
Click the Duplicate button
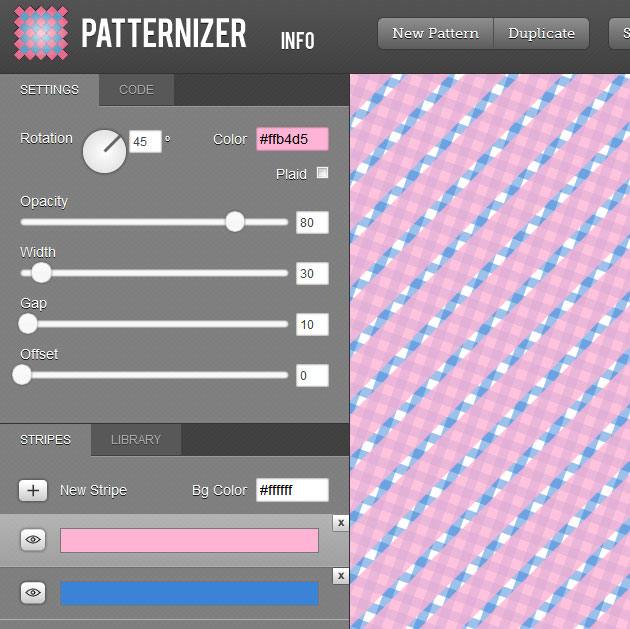(541, 33)
